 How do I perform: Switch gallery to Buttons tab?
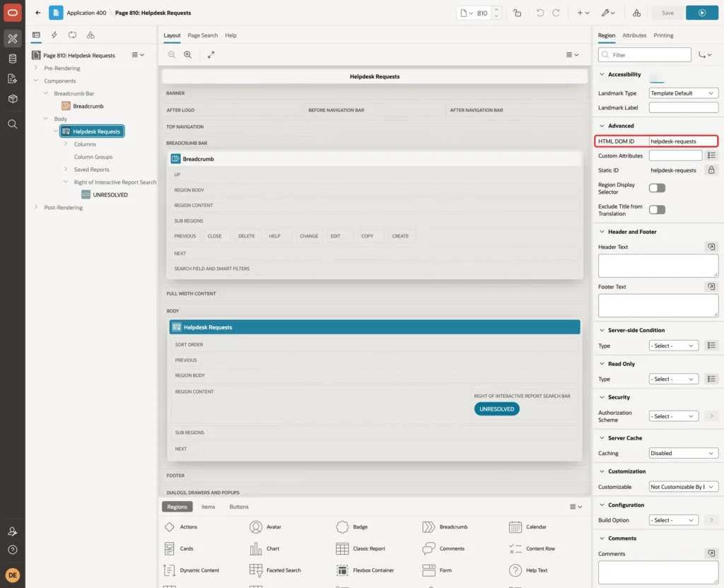click(239, 507)
